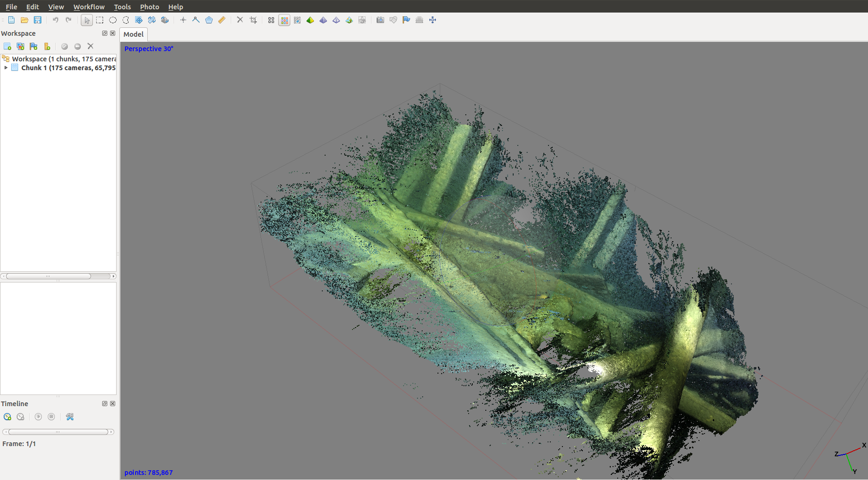Click the Workspace horizontal scrollbar
The image size is (868, 480).
pyautogui.click(x=49, y=276)
